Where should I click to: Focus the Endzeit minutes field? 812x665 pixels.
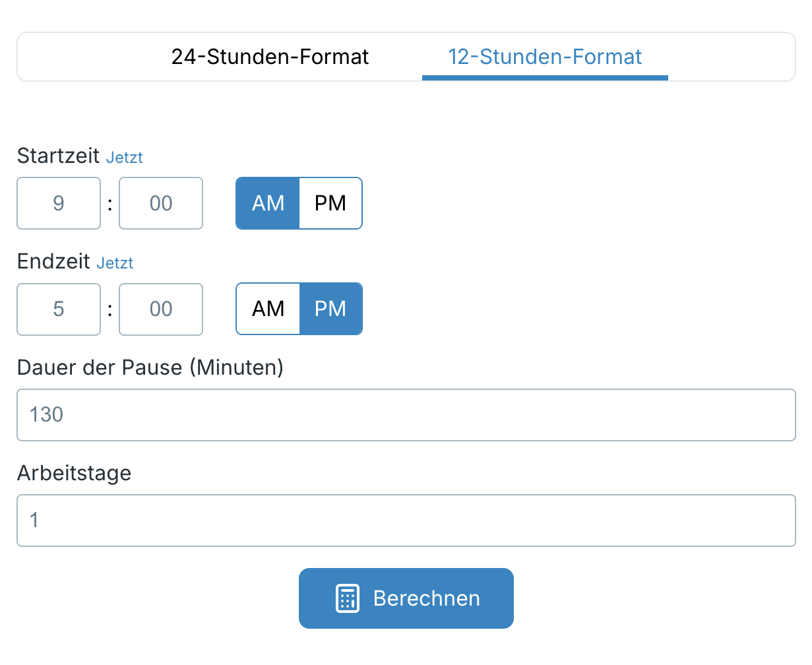coord(161,309)
